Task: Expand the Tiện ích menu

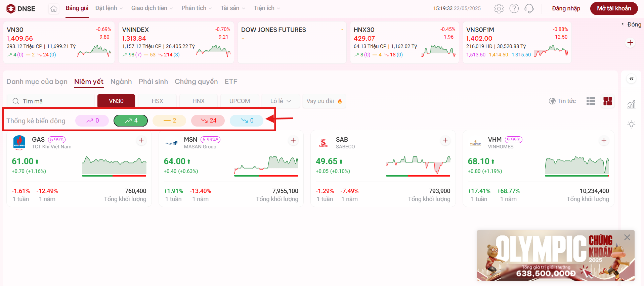Action: (x=267, y=8)
